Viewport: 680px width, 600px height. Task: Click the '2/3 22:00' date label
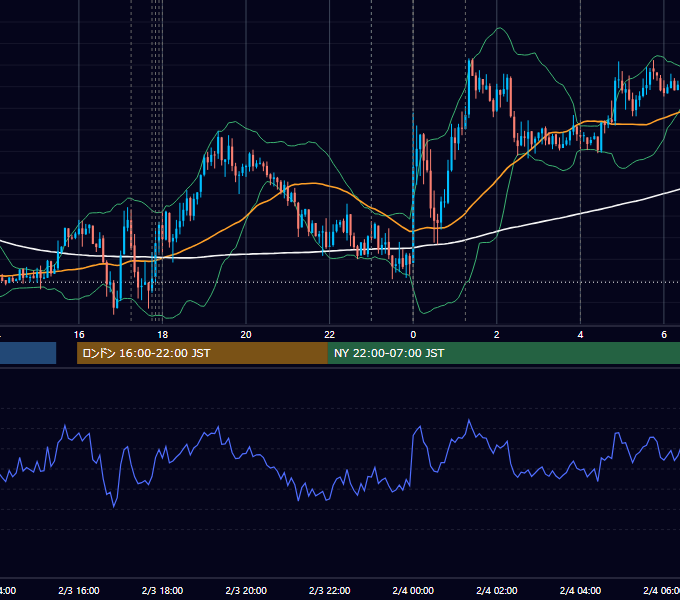coord(330,590)
